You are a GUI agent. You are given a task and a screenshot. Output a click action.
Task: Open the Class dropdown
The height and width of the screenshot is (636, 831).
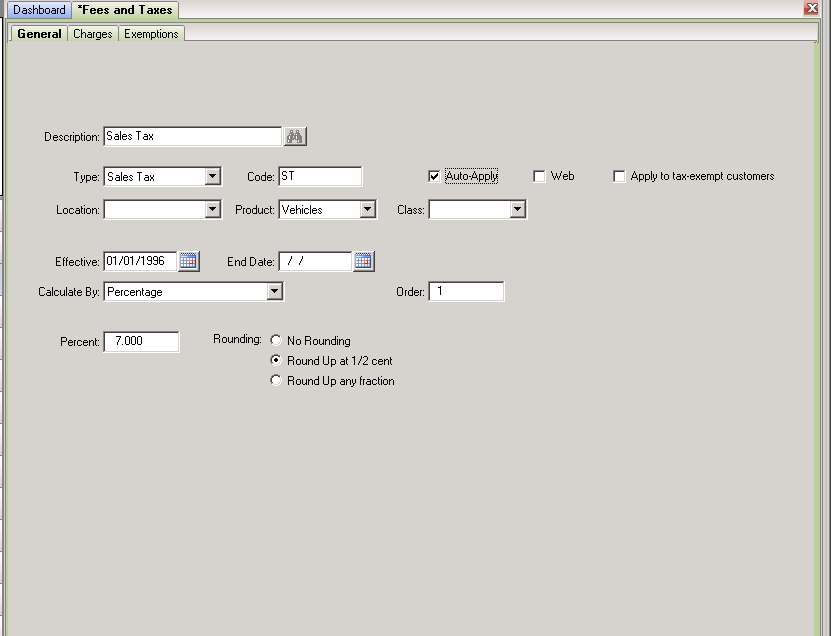click(x=518, y=209)
